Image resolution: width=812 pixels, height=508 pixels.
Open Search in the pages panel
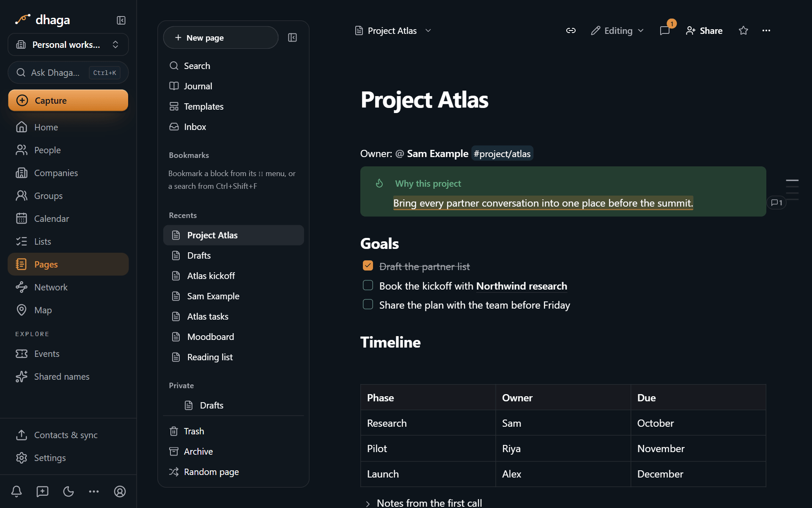click(x=233, y=66)
